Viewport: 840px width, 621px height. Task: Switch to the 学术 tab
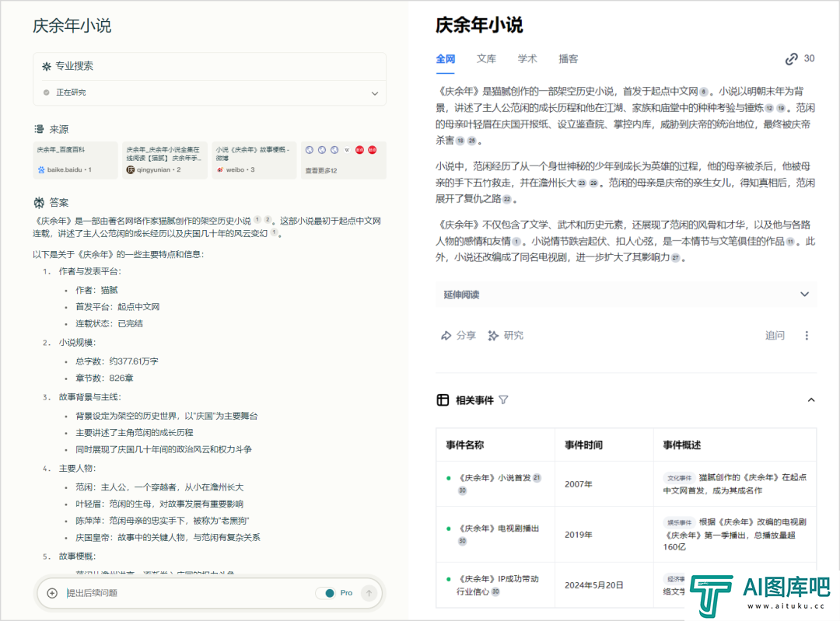tap(527, 59)
